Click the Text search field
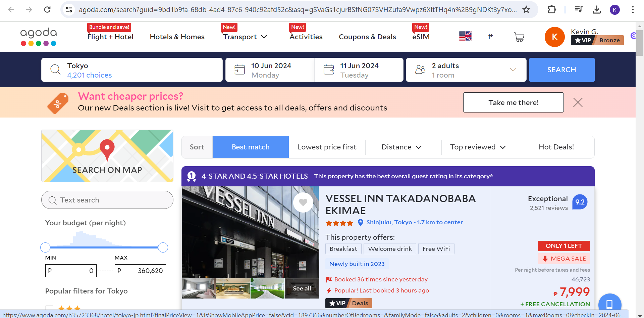644x318 pixels. [x=107, y=200]
